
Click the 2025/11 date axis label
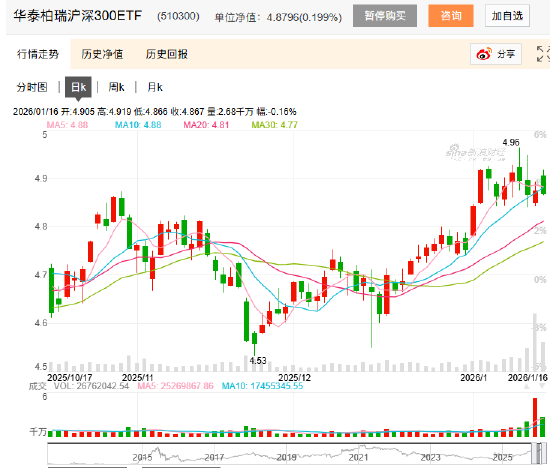(x=138, y=377)
